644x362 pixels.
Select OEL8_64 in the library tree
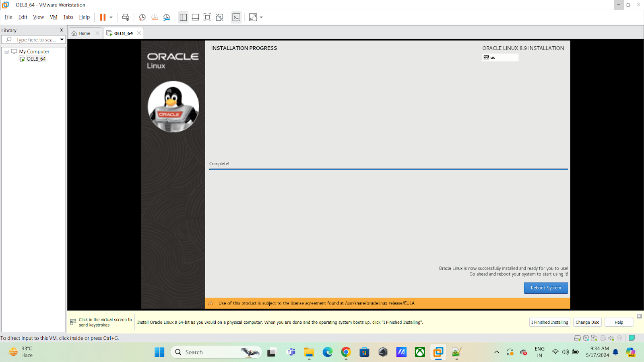[36, 59]
